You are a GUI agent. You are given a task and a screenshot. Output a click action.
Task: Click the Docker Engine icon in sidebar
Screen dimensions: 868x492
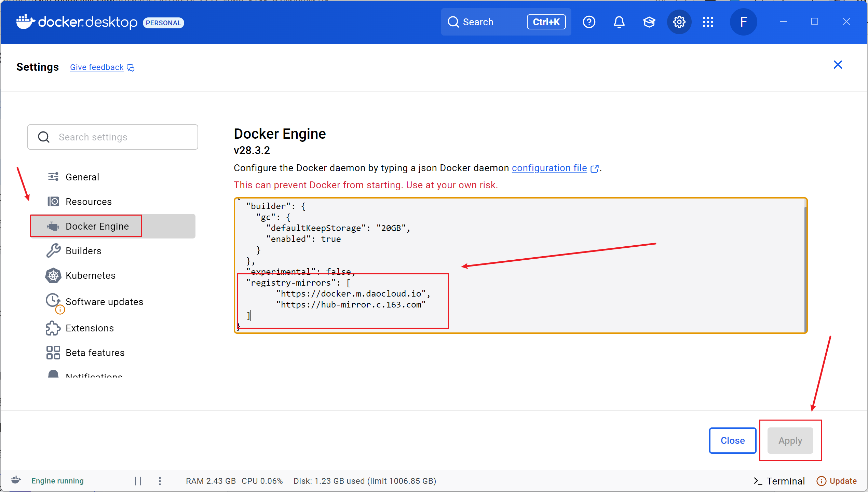point(53,226)
